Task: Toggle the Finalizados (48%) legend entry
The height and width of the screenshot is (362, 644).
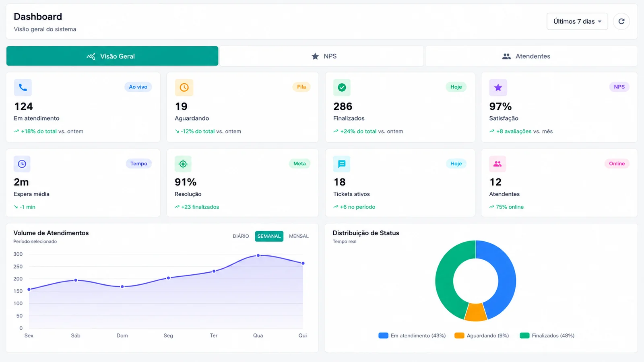Action: click(x=547, y=335)
